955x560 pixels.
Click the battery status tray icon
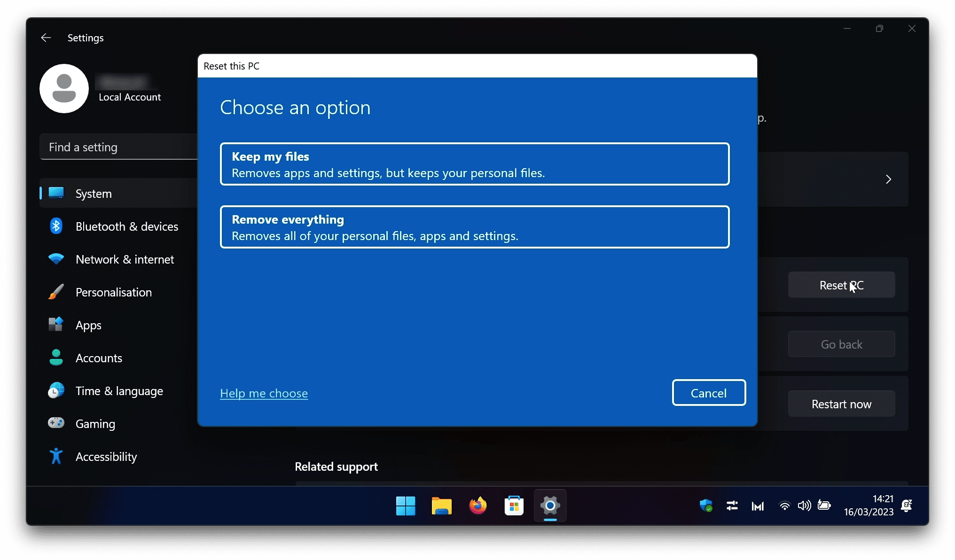[824, 505]
